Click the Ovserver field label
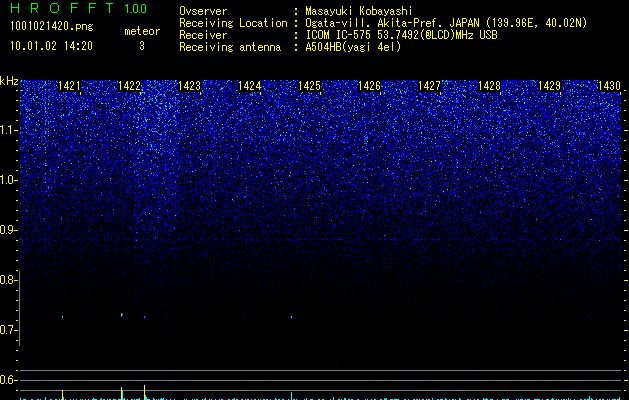This screenshot has height=400, width=629. (203, 11)
